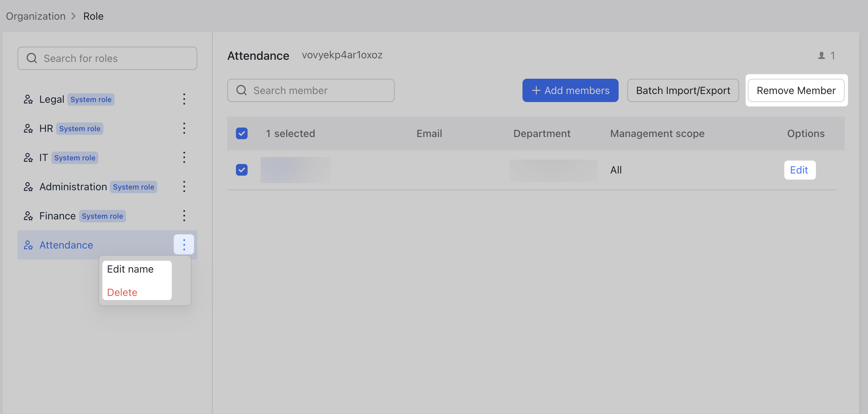Click the HR role icon
Screen dimensions: 868x414
tap(28, 128)
